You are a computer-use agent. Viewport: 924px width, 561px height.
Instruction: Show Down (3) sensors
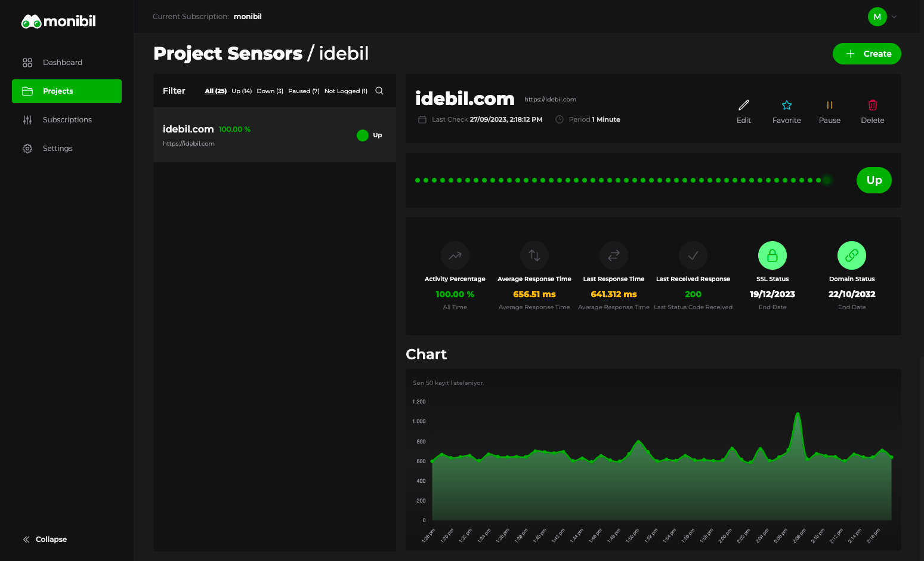click(270, 91)
